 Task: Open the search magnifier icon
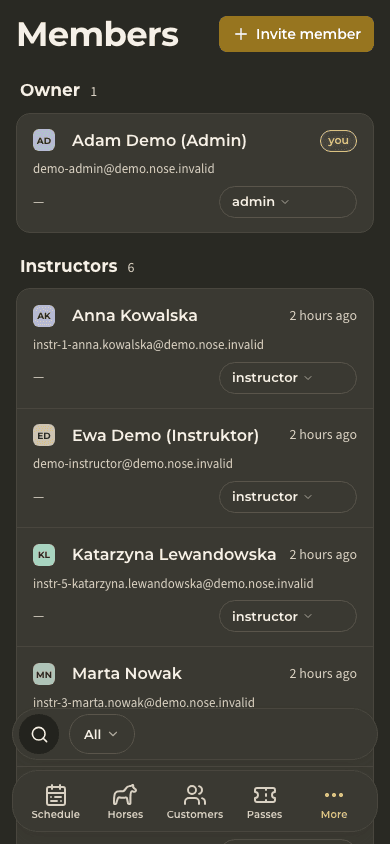coord(39,734)
